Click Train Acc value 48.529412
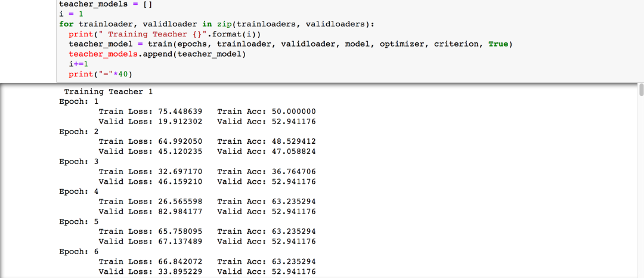644x278 pixels. pos(293,141)
